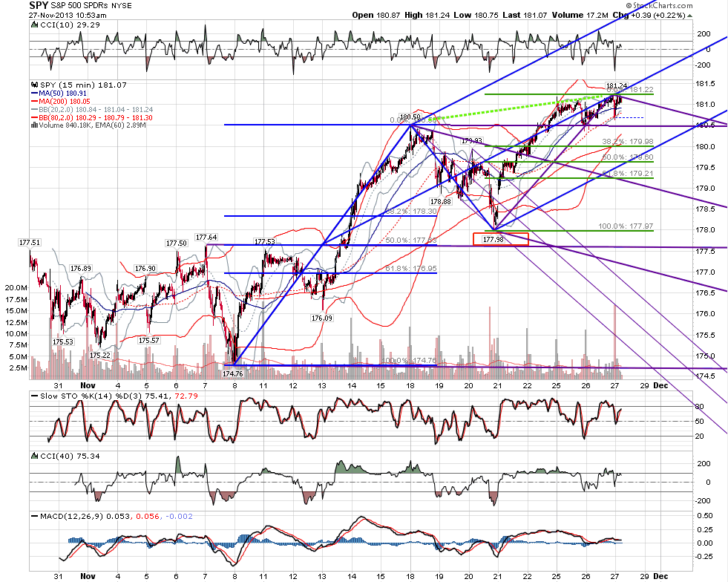This screenshot has width=728, height=582.
Task: Click the '50.0%: 179.60' Fibonacci label
Action: coord(628,157)
